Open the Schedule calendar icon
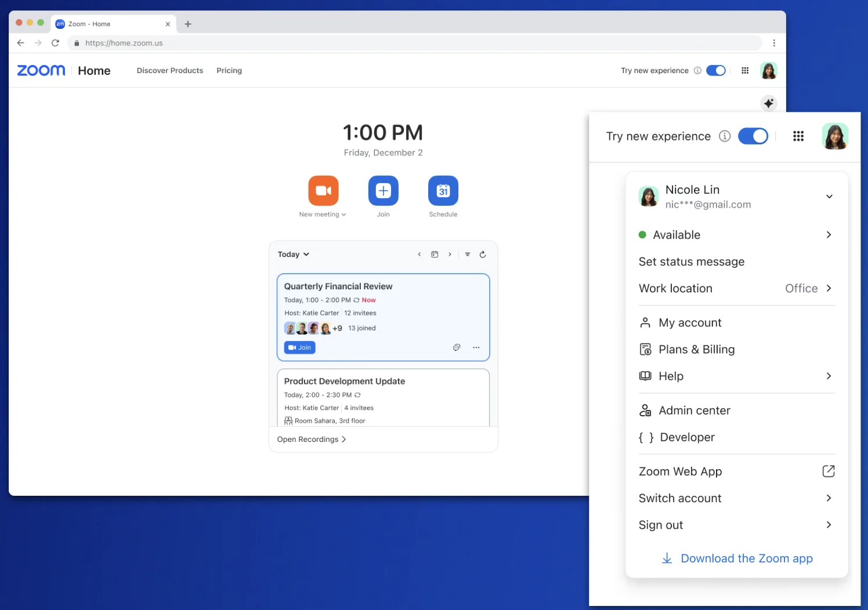868x610 pixels. 443,191
